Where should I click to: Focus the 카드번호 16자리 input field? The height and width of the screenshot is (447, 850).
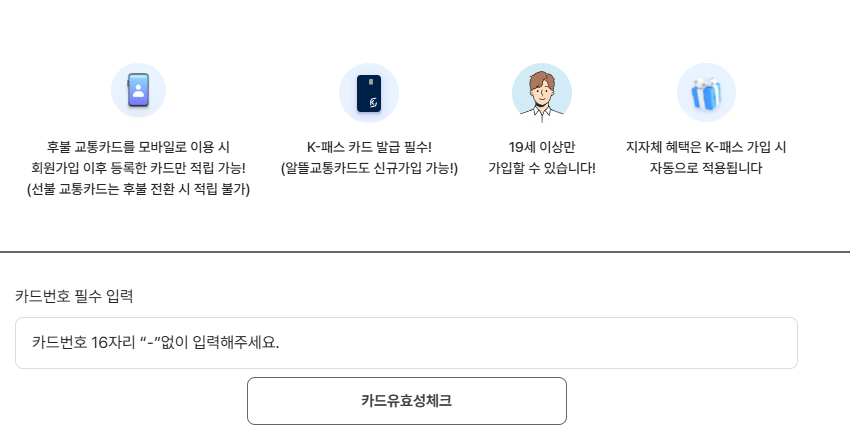click(x=406, y=343)
